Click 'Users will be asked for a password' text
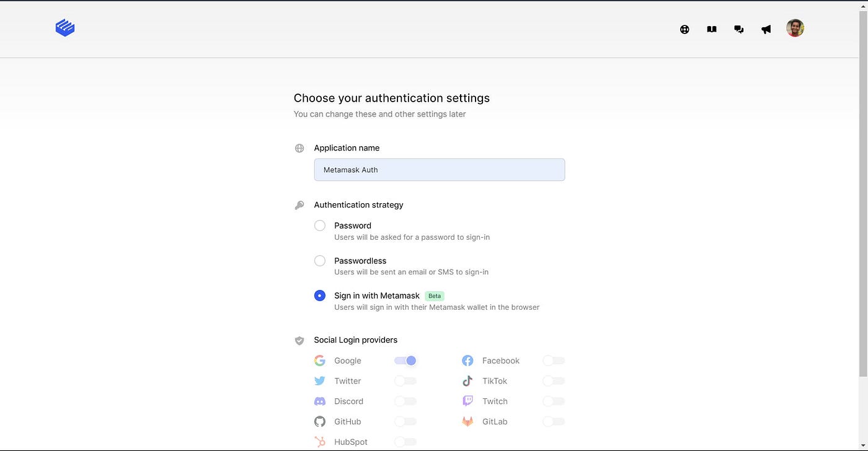Screen dimensions: 868x451 412,237
